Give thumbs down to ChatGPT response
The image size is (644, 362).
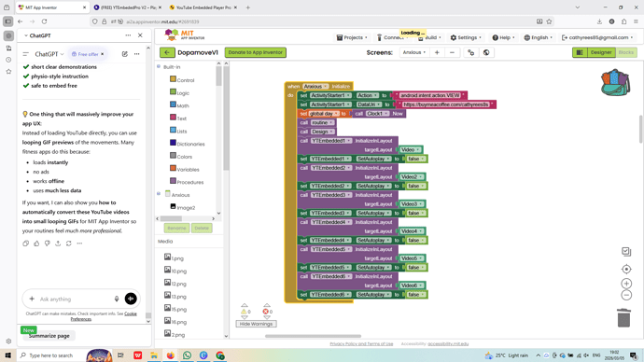48,244
